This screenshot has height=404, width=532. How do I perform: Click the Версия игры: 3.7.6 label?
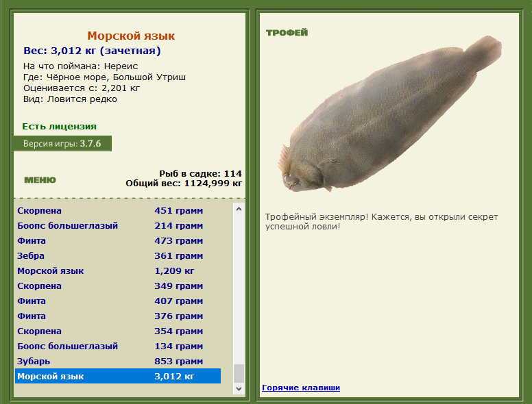[x=62, y=144]
